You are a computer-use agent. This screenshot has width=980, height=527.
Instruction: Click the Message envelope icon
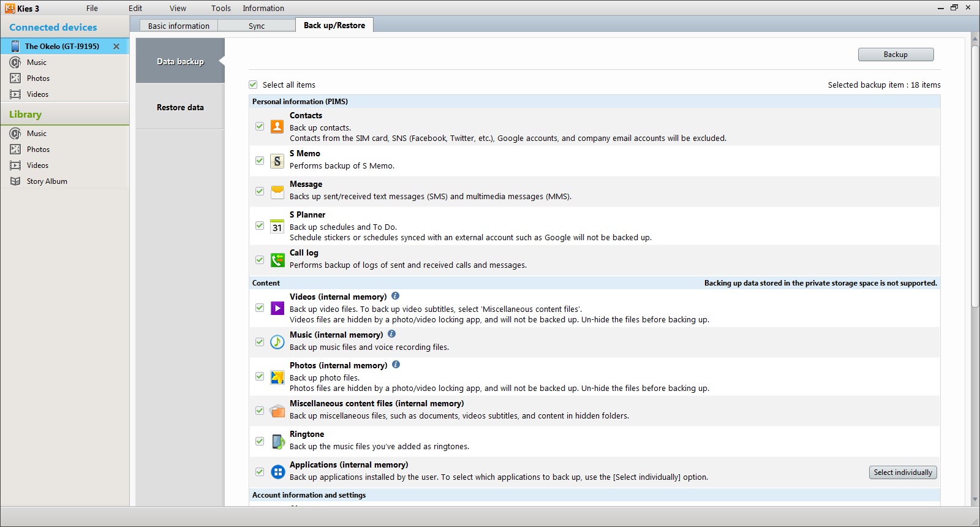(277, 191)
